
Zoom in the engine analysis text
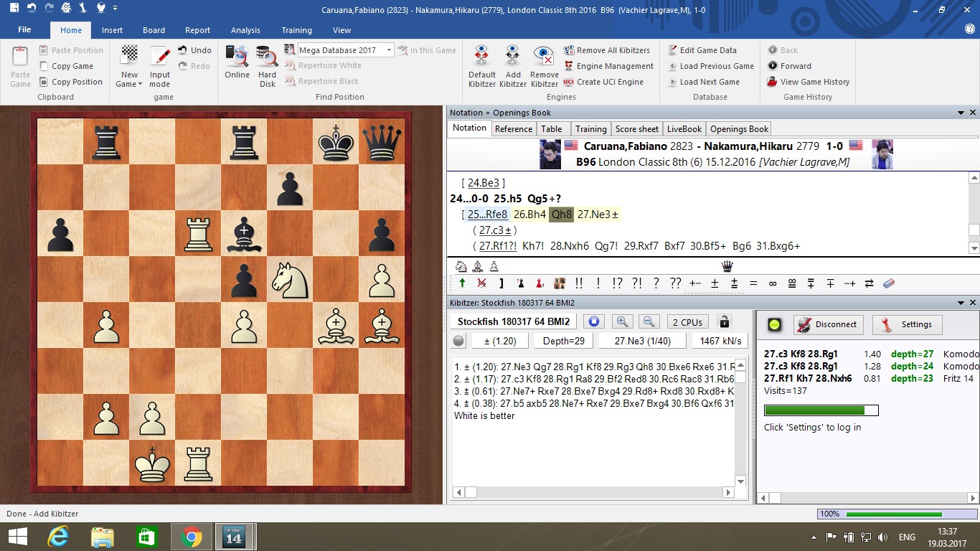coord(622,322)
